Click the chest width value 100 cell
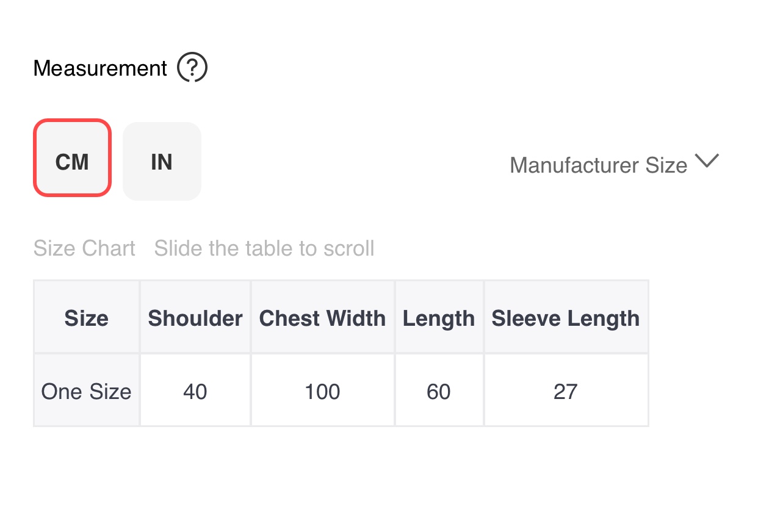This screenshot has height=532, width=758. click(x=322, y=390)
